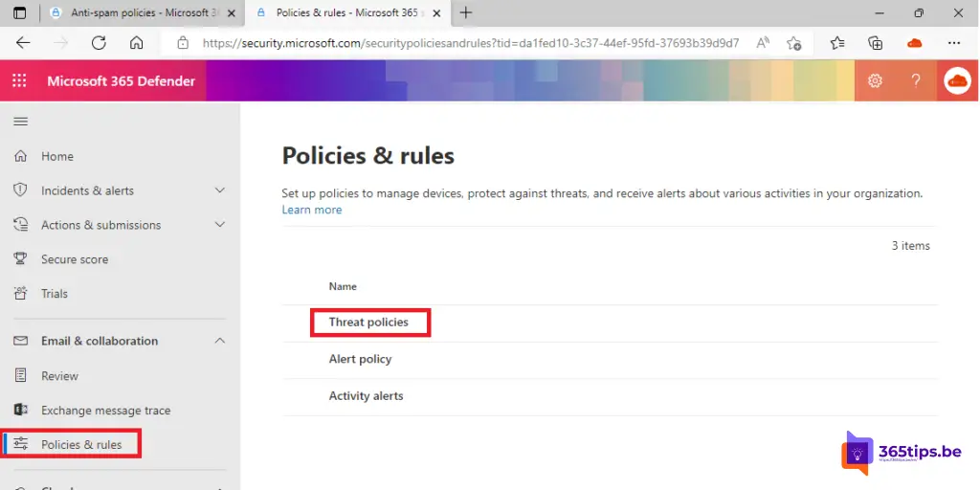The width and height of the screenshot is (980, 490).
Task: Expand the Actions & submissions chevron
Action: tap(220, 224)
